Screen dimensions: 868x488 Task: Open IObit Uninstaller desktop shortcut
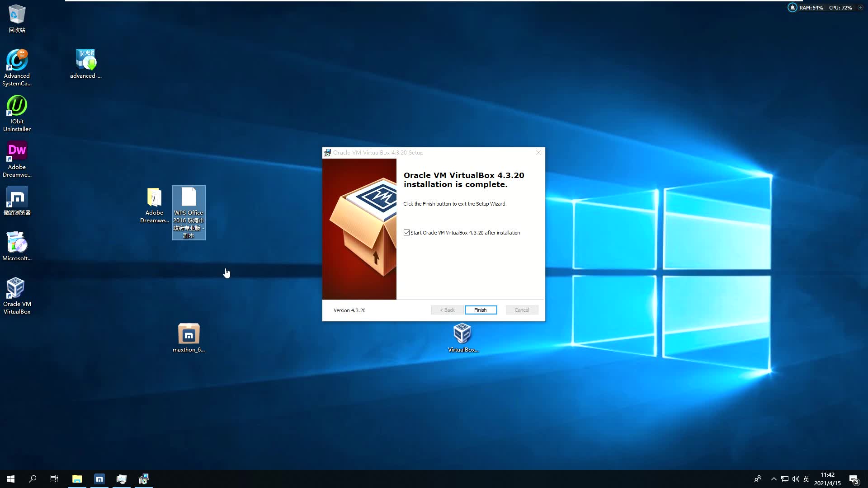tap(17, 113)
